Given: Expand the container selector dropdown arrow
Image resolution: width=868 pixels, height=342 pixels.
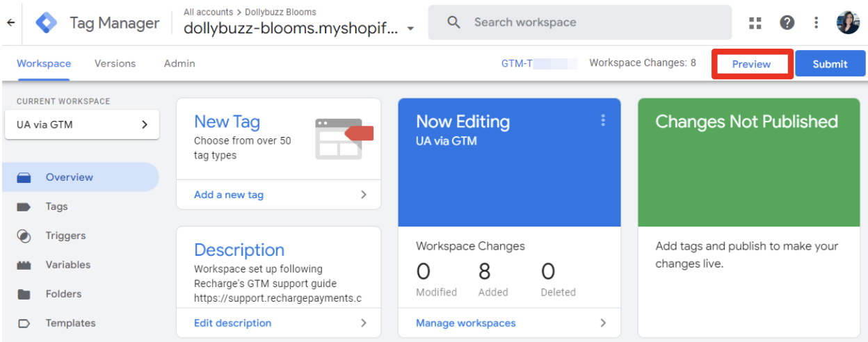Looking at the screenshot, I should click(x=410, y=29).
